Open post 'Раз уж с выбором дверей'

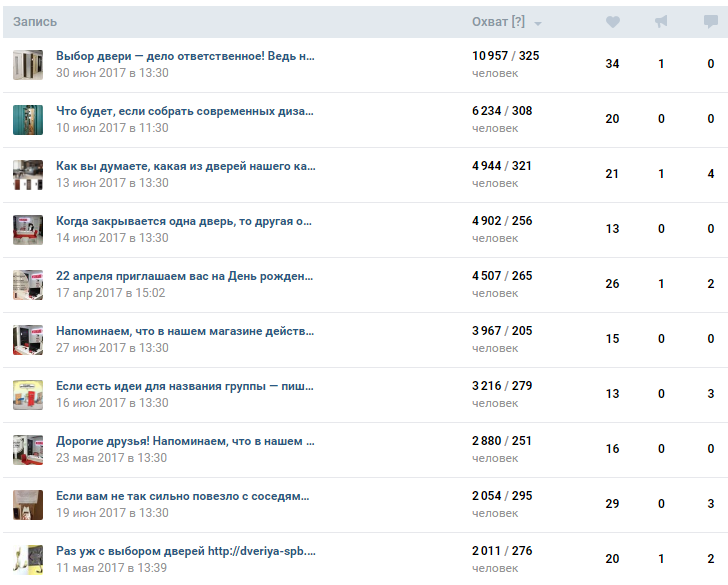[x=185, y=551]
